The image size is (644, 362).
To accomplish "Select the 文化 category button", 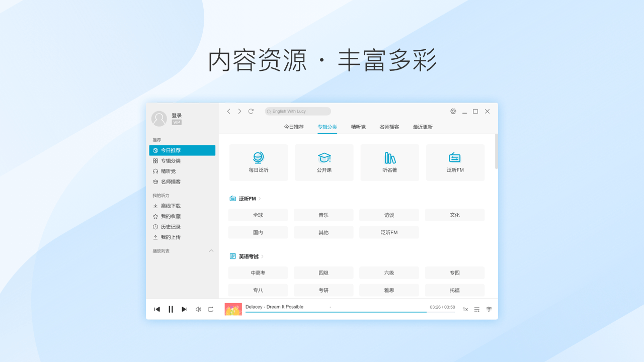I will click(455, 215).
